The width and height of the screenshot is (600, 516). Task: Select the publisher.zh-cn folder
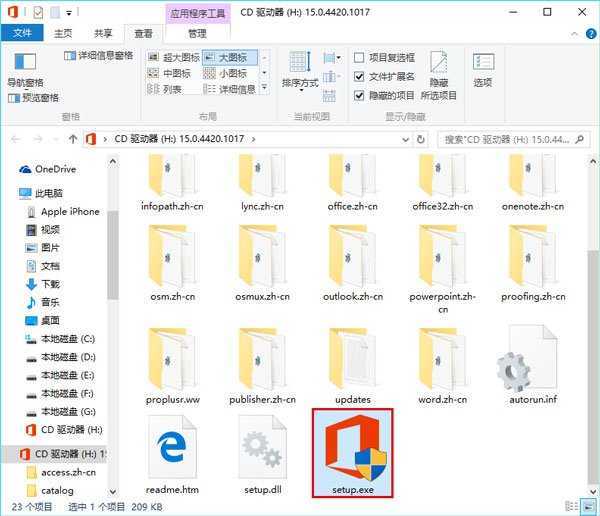point(262,366)
